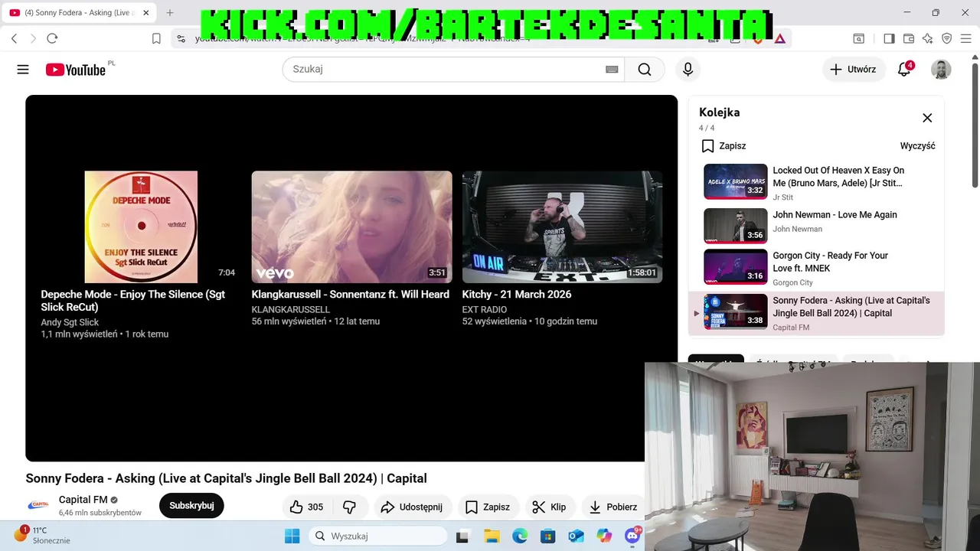Click video title Sonny Fodera - Asking heading

(226, 478)
